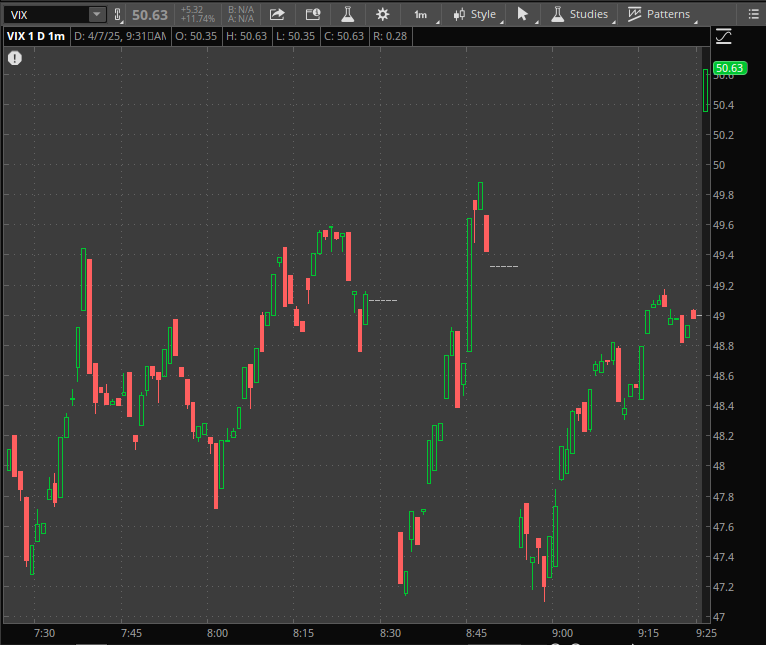Click the green 50.63 price label

point(730,68)
